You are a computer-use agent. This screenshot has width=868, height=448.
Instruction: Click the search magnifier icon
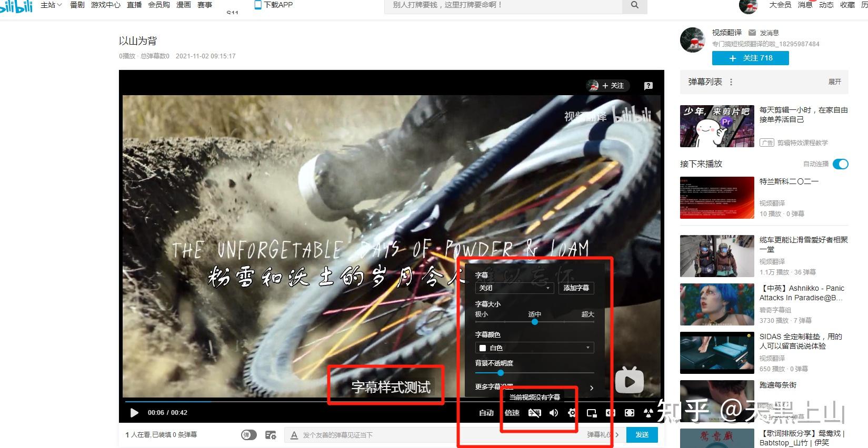pos(635,5)
